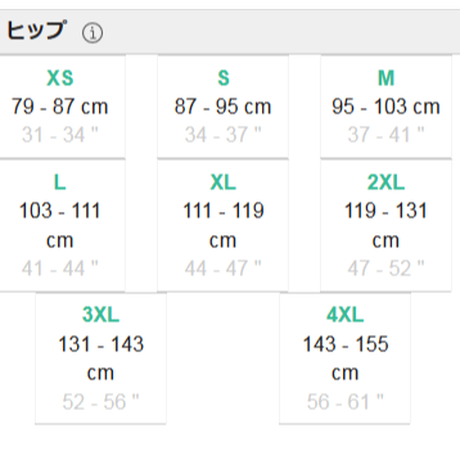Choose the 4XL size label
Image resolution: width=460 pixels, height=460 pixels.
(345, 314)
